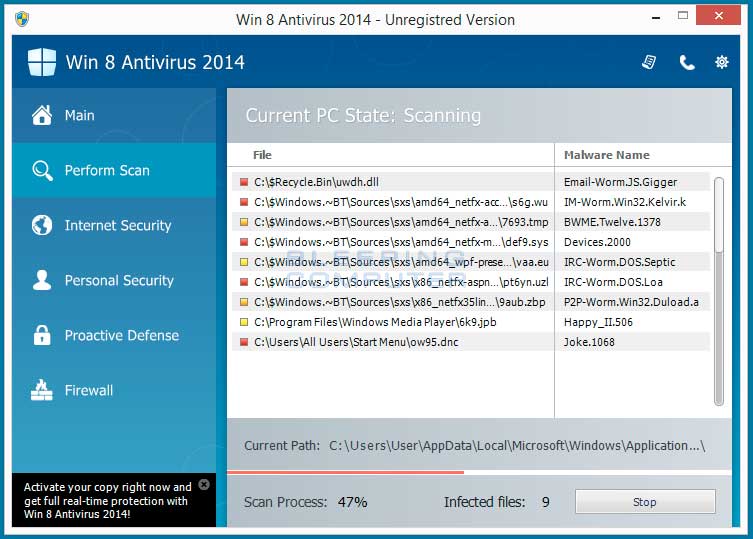Viewport: 753px width, 539px height.
Task: Click Devices.2000 malware name
Action: click(x=597, y=242)
